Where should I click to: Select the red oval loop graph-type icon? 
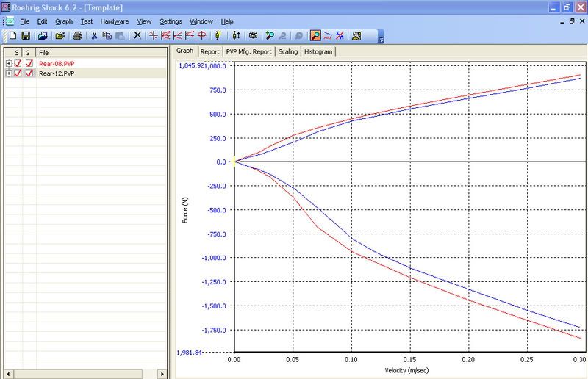[x=201, y=35]
